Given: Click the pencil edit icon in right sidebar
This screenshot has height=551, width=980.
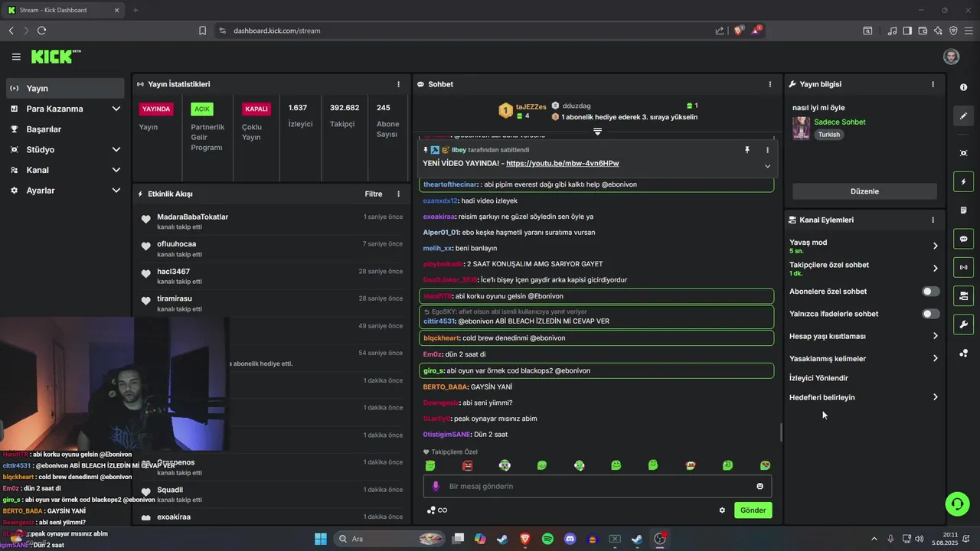Looking at the screenshot, I should tap(963, 116).
